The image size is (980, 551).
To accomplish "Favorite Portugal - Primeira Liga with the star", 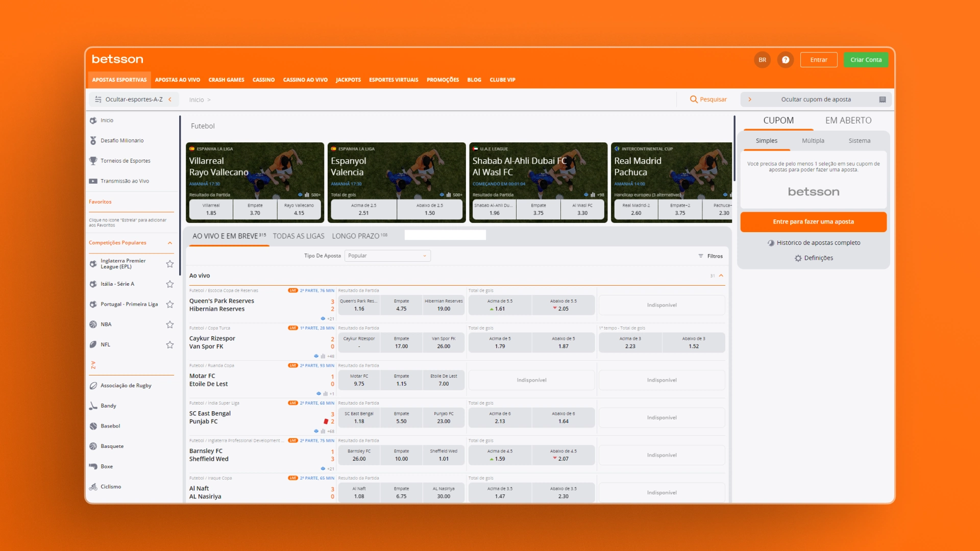I will click(170, 305).
